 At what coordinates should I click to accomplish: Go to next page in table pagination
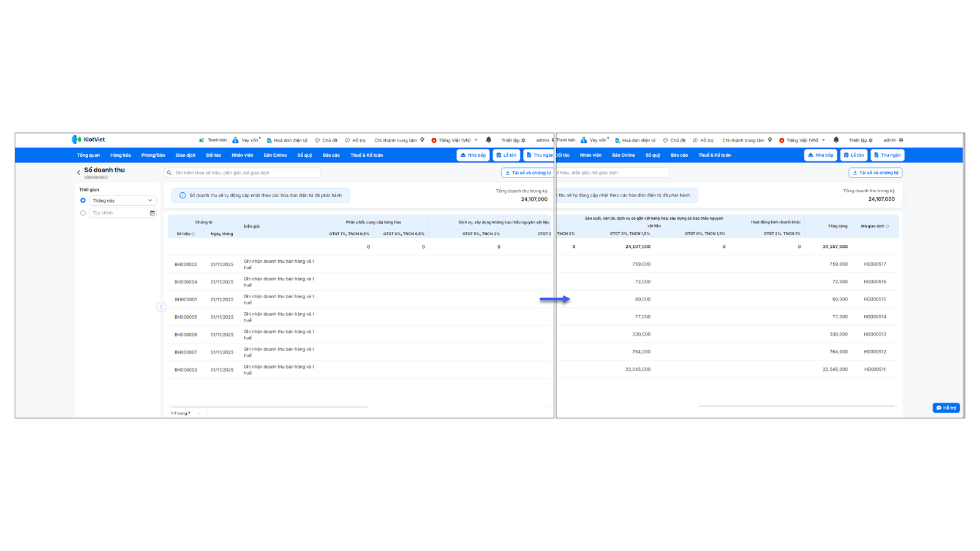208,413
